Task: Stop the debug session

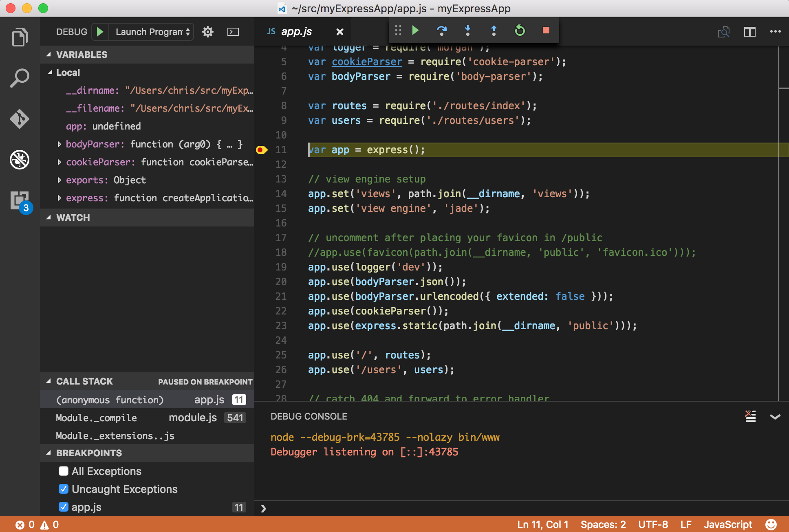Action: pyautogui.click(x=546, y=30)
